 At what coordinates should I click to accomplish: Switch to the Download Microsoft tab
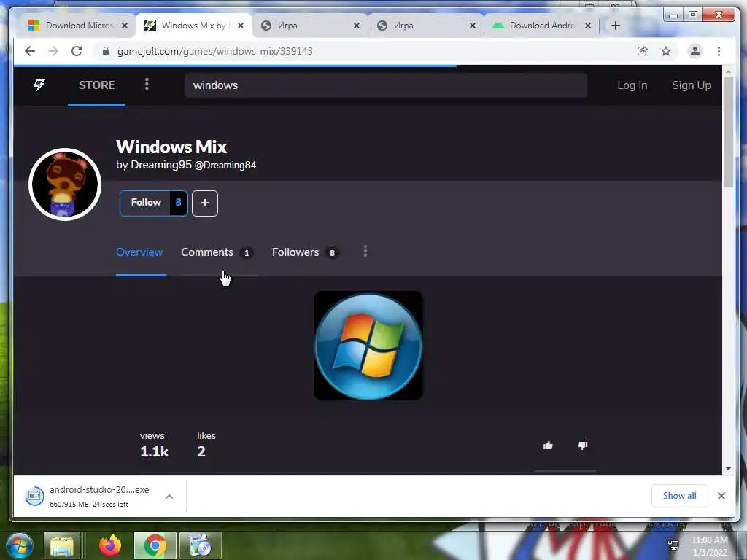pyautogui.click(x=79, y=26)
